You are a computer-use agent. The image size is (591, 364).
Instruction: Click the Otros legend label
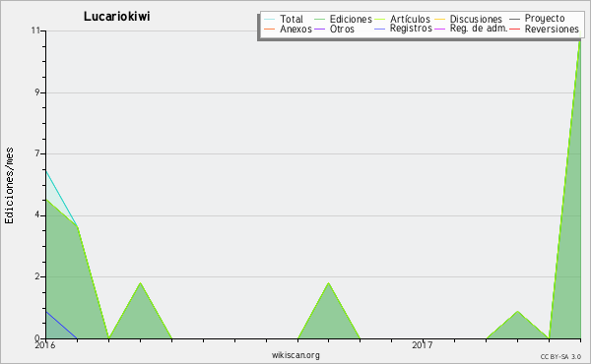pyautogui.click(x=342, y=29)
